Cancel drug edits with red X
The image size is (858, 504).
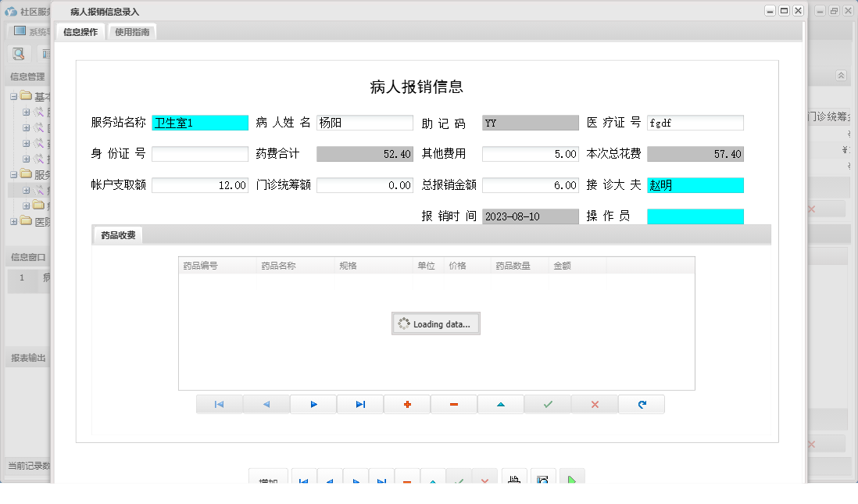pos(595,404)
